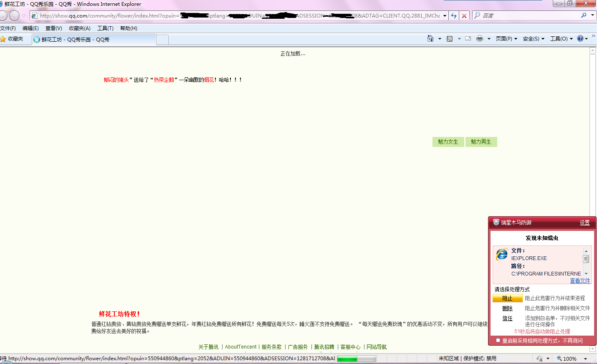
Task: Open the 腾讯招聘 footer link
Action: (324, 347)
